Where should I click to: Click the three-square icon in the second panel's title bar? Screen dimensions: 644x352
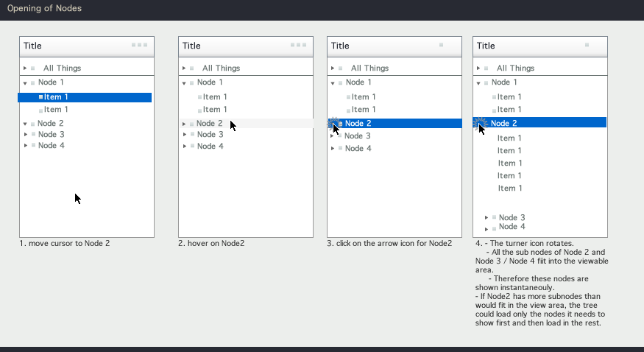tap(298, 45)
